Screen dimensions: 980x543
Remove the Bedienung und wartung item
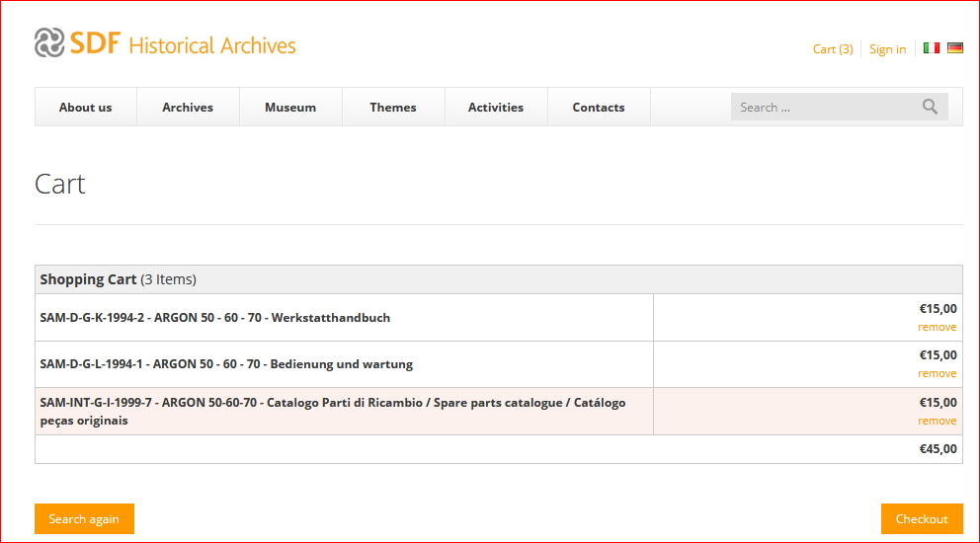coord(937,373)
